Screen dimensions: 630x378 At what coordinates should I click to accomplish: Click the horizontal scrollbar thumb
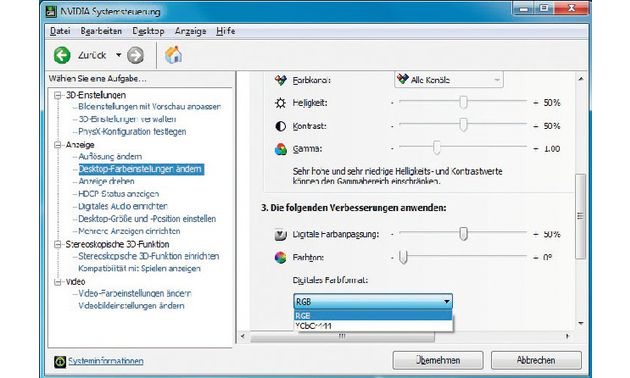342,336
